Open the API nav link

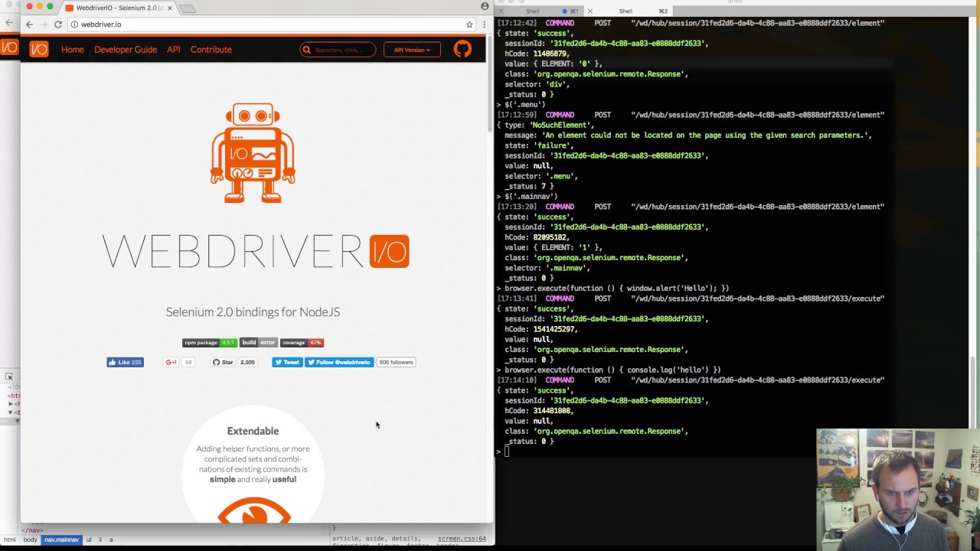[x=174, y=50]
